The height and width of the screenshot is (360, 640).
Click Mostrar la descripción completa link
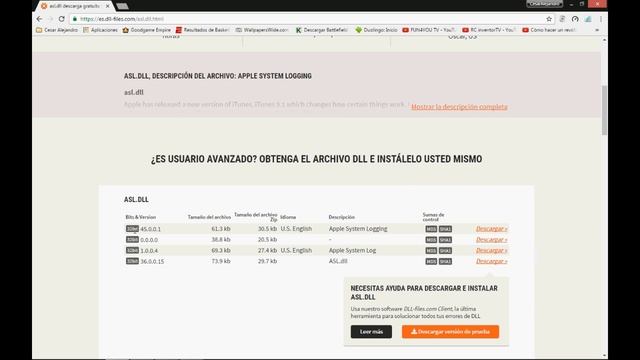459,107
